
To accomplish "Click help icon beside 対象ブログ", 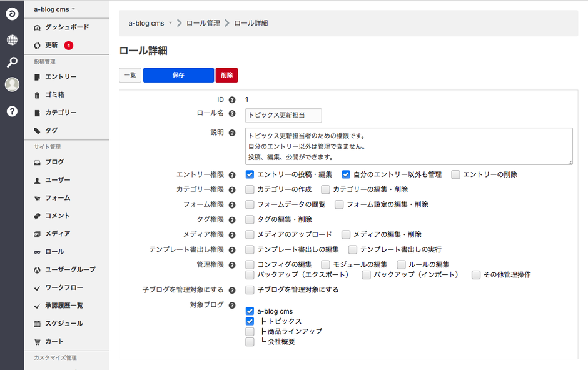I will click(232, 306).
